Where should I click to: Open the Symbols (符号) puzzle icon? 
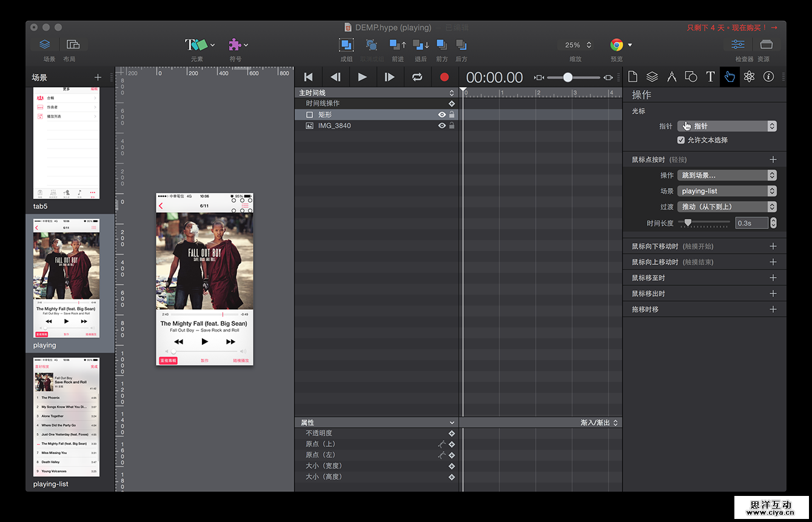[x=235, y=45]
